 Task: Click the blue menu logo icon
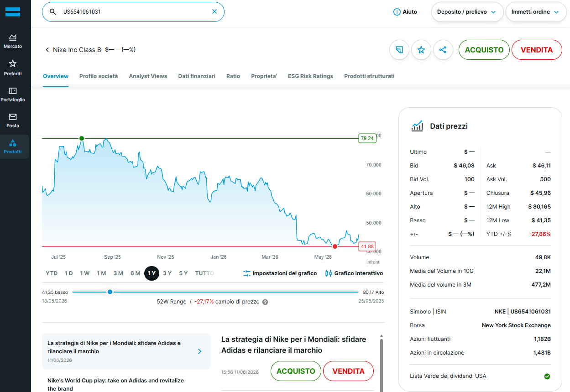(13, 12)
